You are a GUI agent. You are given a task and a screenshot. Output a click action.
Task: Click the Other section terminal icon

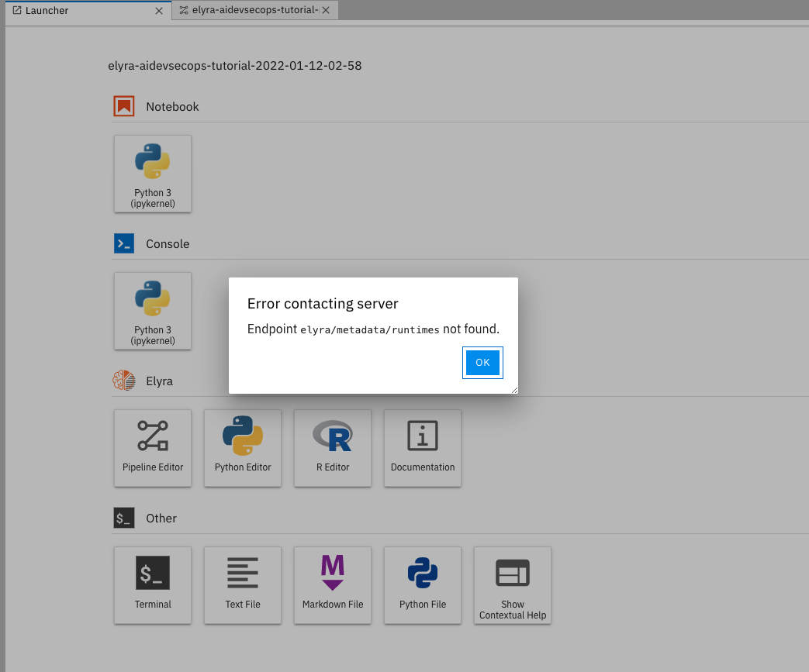pos(124,518)
